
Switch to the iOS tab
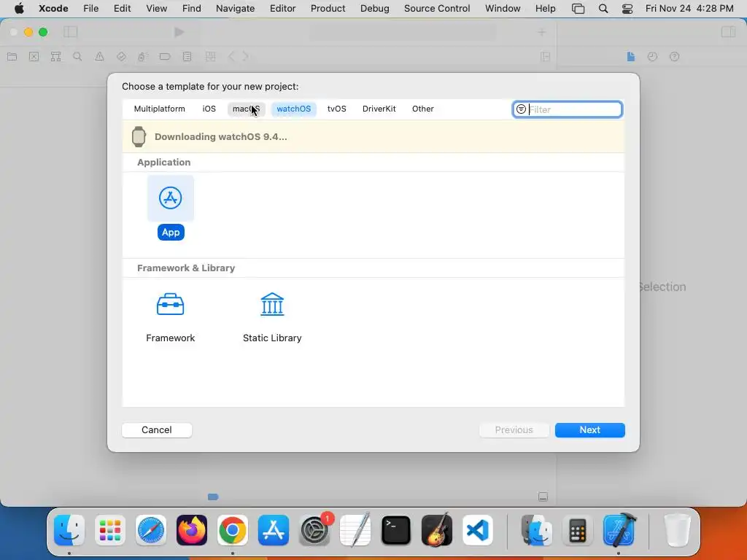coord(209,109)
